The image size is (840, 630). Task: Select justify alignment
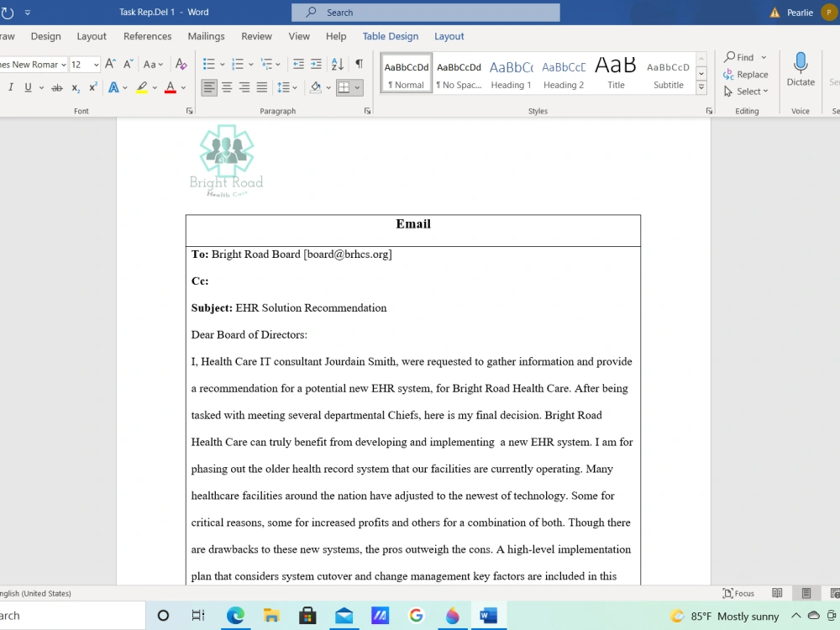(x=261, y=87)
